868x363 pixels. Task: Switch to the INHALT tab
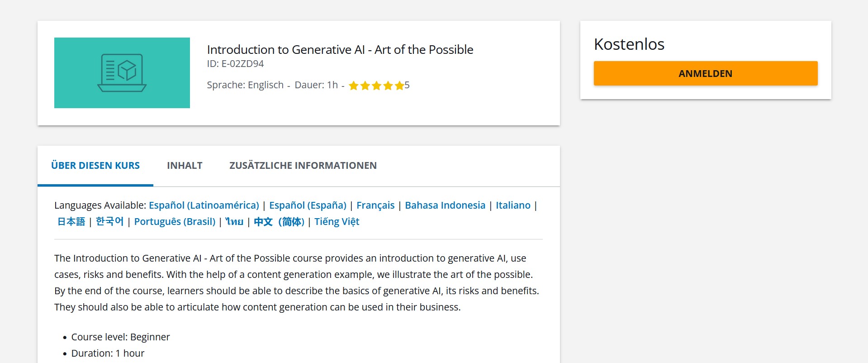coord(185,165)
